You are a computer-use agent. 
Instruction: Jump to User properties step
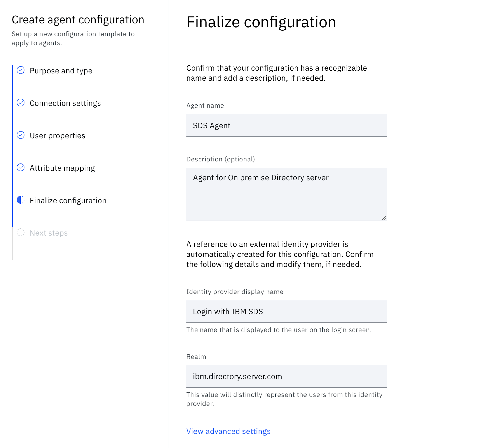57,136
